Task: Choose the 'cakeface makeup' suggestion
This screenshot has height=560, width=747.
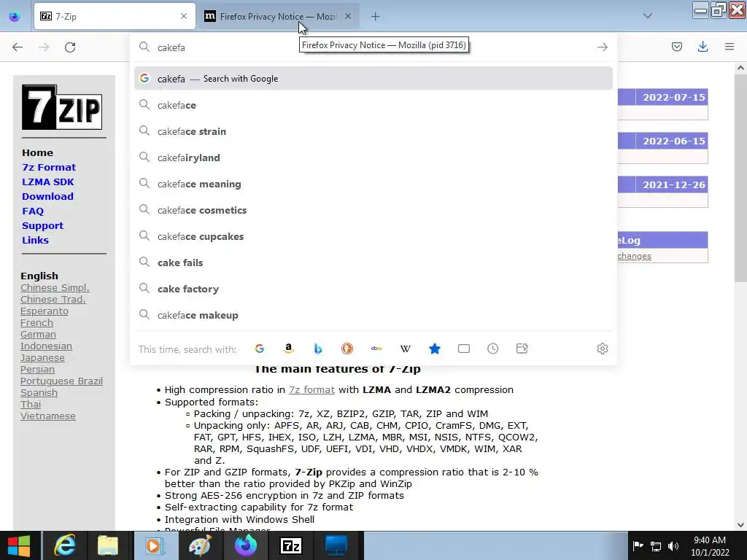Action: click(x=373, y=315)
